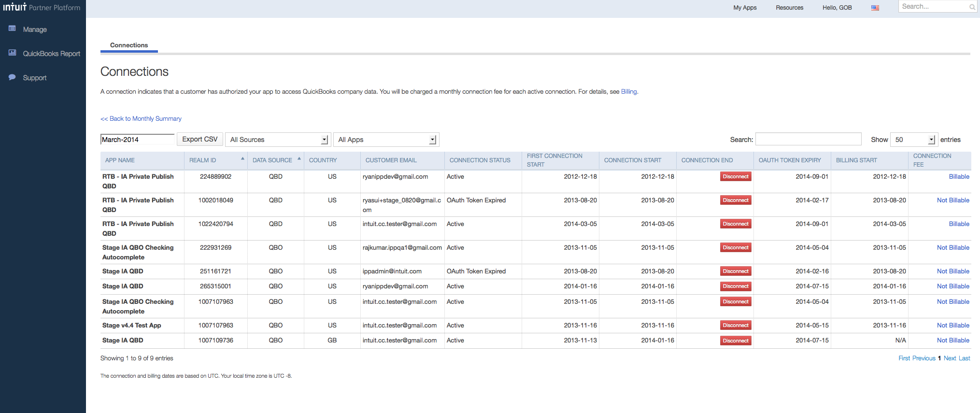Disconnect realm 251161721 connection
The width and height of the screenshot is (980, 413).
click(x=736, y=271)
